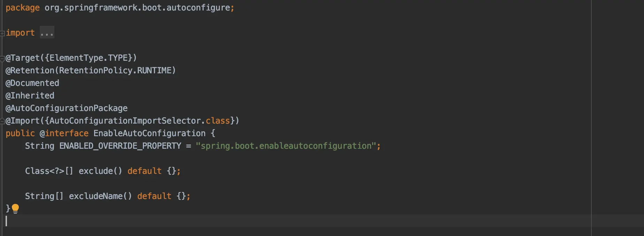Screen dimensions: 644x236
Task: Click the import keyword
Action: (20, 32)
